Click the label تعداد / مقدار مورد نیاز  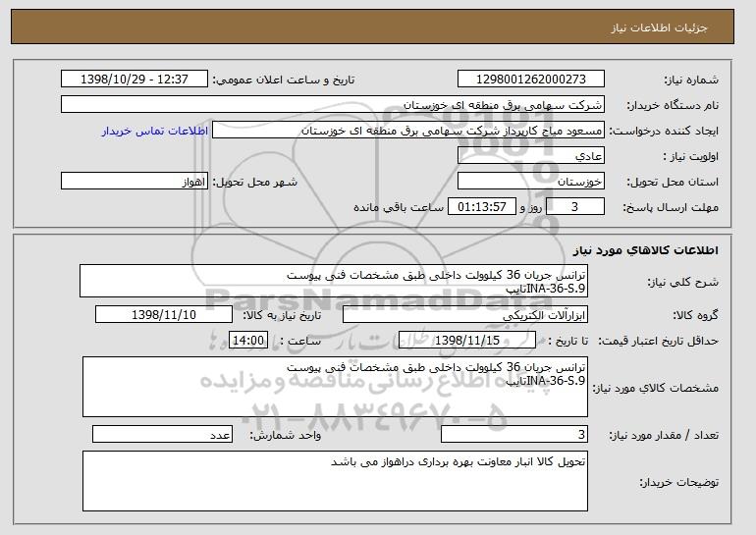[664, 435]
